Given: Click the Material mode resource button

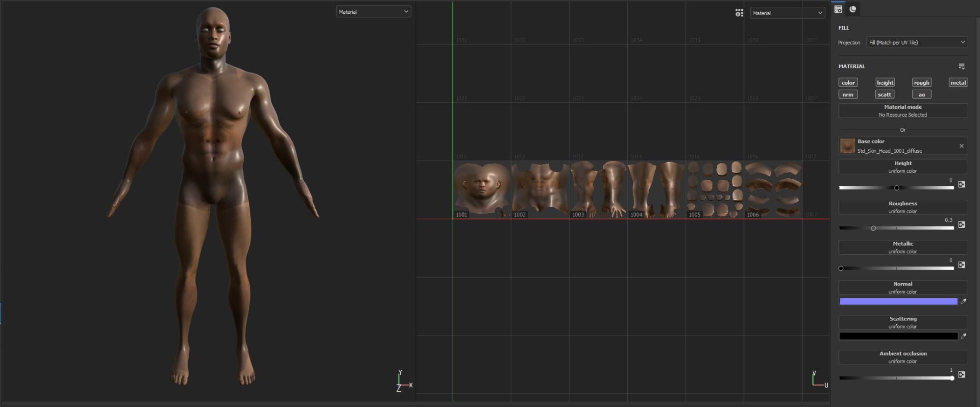Looking at the screenshot, I should pyautogui.click(x=903, y=111).
